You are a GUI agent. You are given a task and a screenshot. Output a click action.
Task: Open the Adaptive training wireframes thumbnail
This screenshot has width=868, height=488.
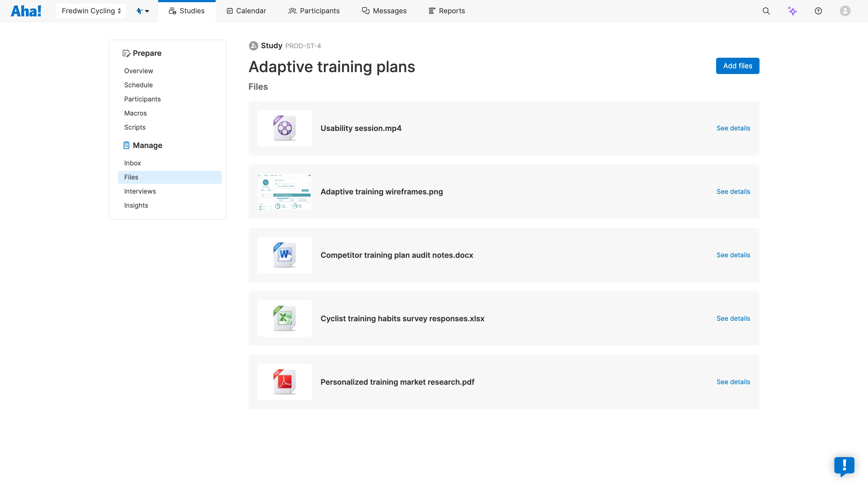(284, 192)
